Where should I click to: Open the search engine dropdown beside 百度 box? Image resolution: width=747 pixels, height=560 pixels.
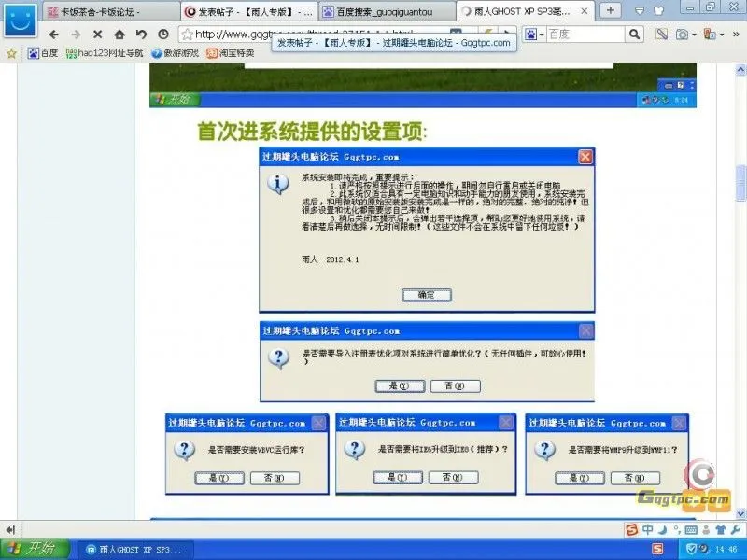541,35
